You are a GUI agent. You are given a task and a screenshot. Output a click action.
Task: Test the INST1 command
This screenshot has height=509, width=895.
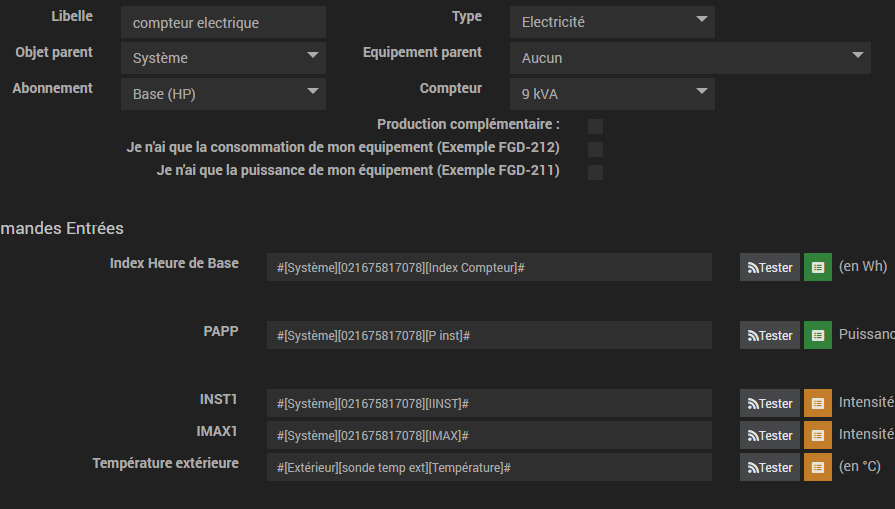click(x=770, y=403)
